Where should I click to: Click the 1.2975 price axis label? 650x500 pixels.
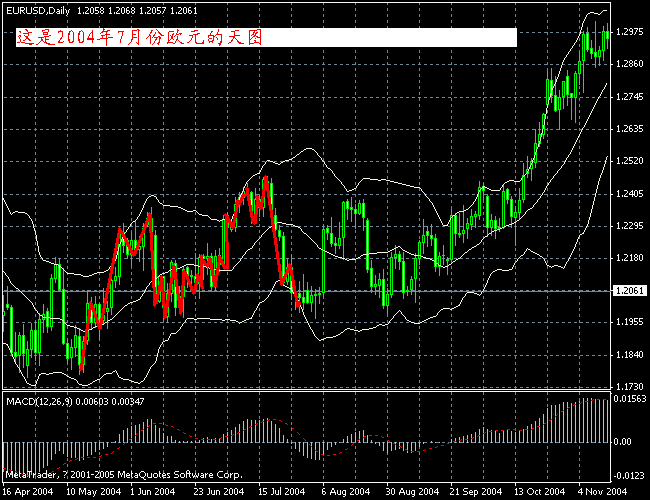(628, 32)
